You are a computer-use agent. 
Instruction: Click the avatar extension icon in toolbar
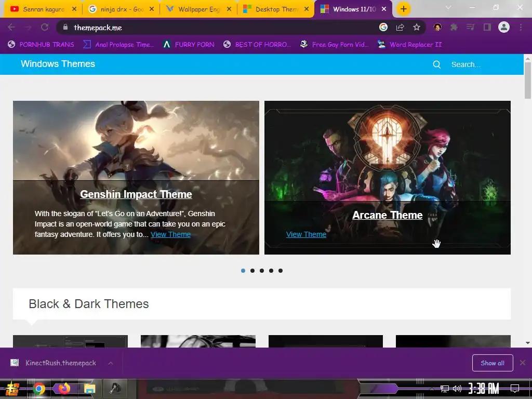pos(437,27)
